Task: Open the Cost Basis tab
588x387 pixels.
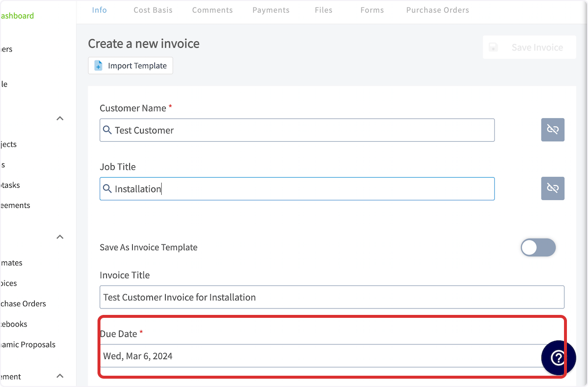Action: [153, 10]
